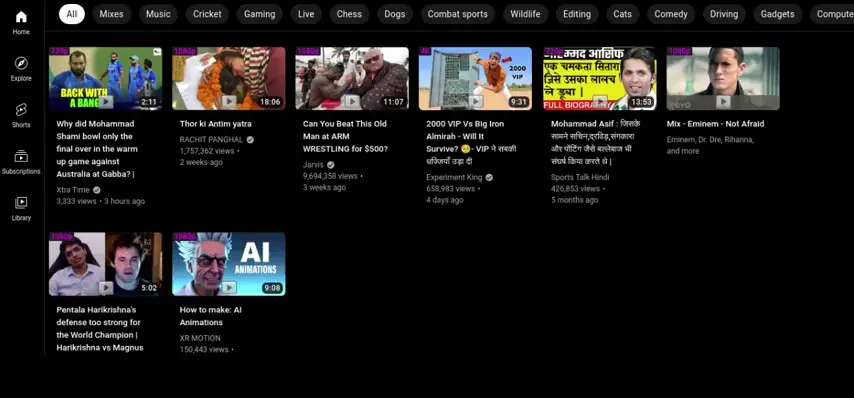
Task: Visit the XR MOTION channel
Action: (200, 338)
